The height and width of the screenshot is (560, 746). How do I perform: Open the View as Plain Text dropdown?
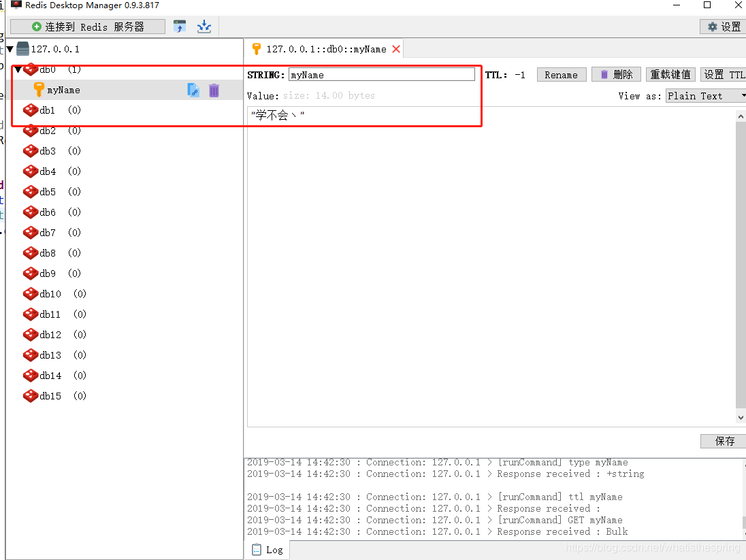[x=706, y=96]
